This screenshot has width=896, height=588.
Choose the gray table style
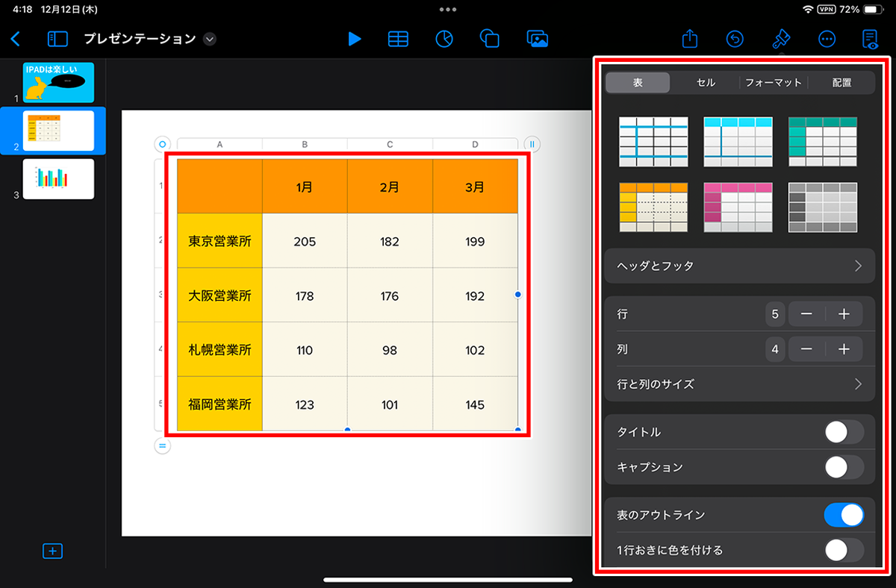(x=823, y=207)
